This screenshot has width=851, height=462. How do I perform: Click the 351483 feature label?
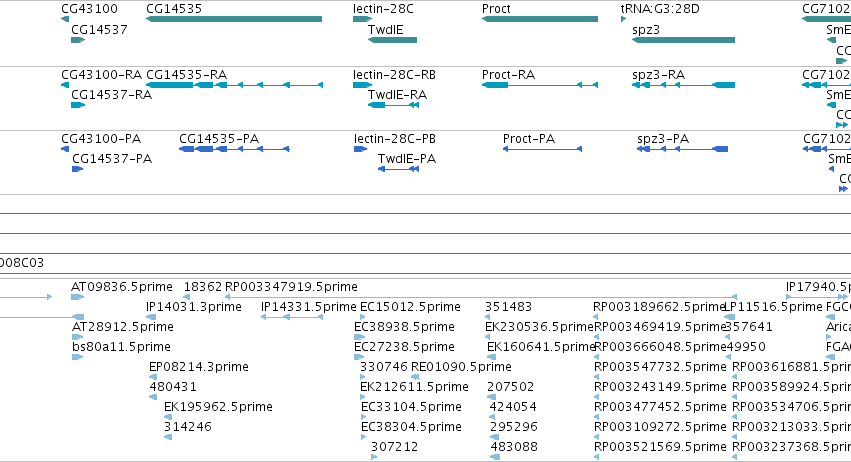(x=509, y=307)
